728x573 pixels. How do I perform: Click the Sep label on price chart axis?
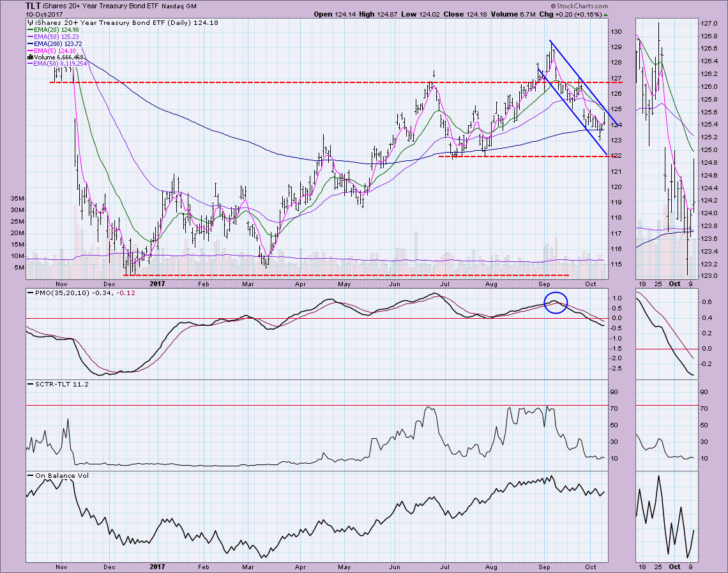tap(544, 282)
